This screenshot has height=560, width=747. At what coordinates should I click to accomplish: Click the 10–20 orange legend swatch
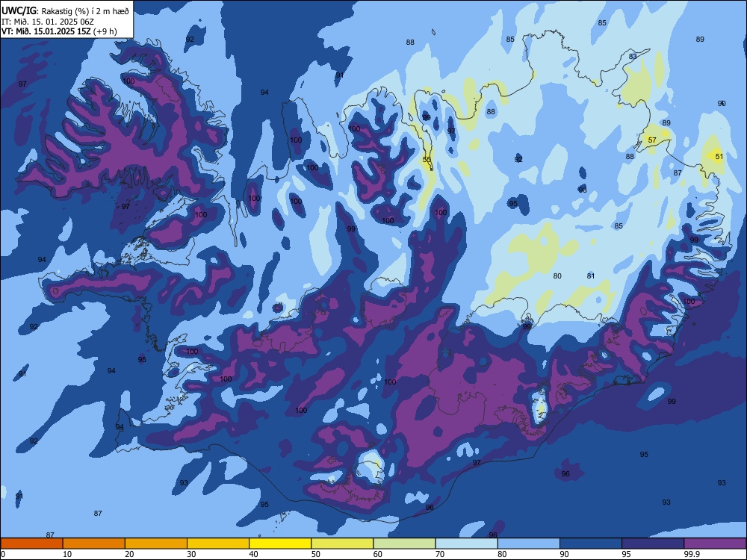[x=94, y=544]
